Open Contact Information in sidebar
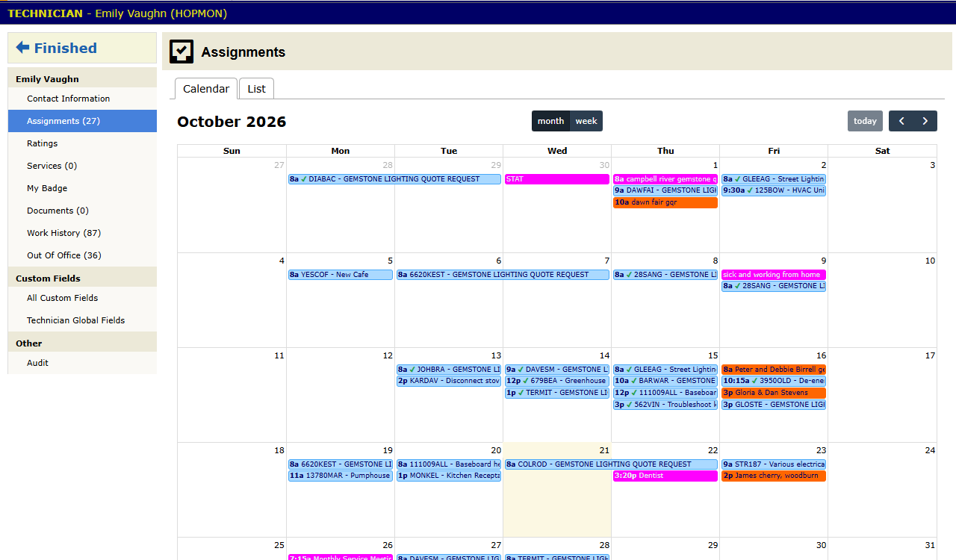 click(x=82, y=99)
